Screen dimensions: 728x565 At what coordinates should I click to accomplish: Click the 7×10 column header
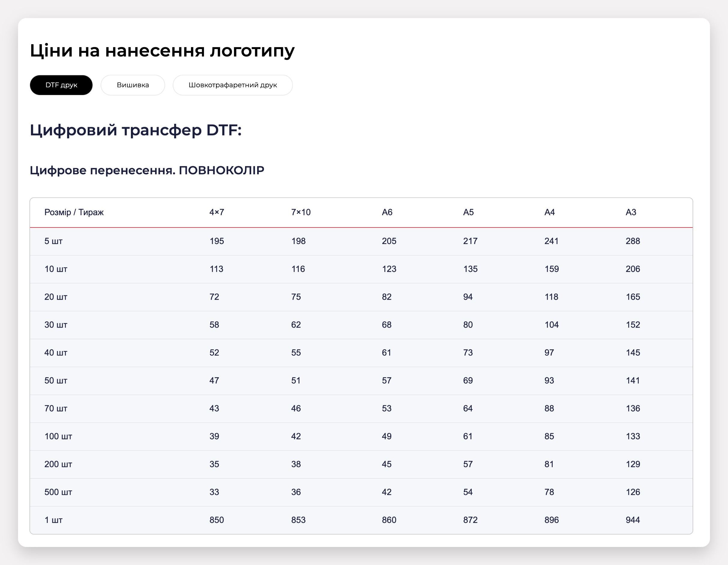point(301,212)
